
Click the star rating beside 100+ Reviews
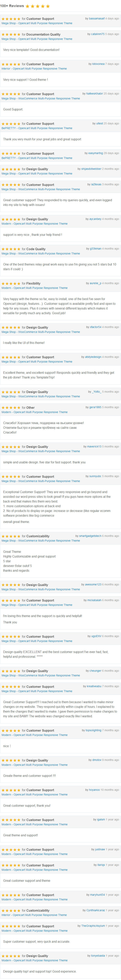coord(37,6)
